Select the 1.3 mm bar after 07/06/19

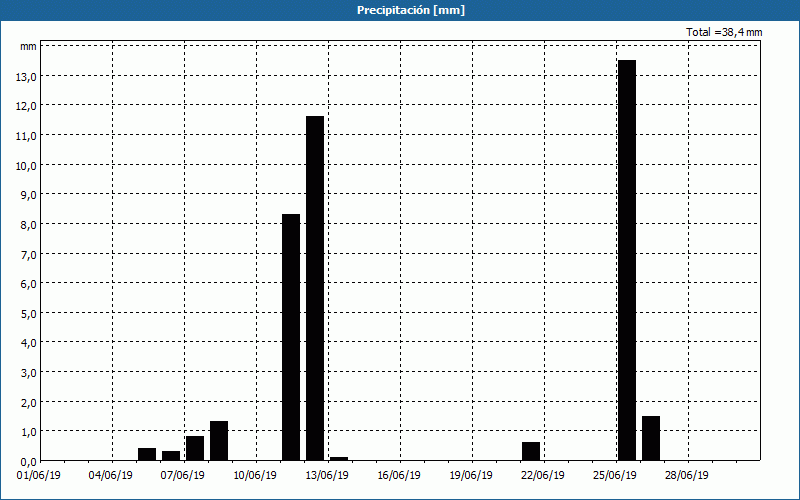[219, 441]
